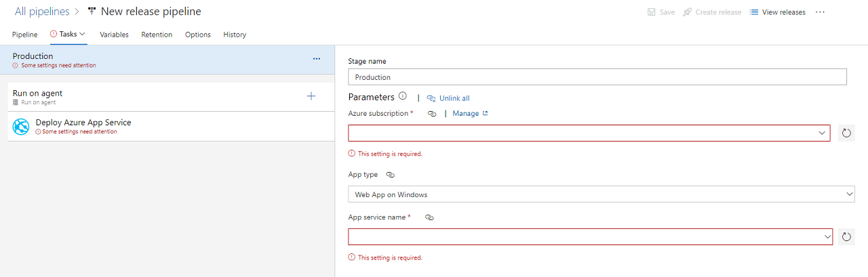Click link icon next to App service name
868x277 pixels.
(x=429, y=217)
